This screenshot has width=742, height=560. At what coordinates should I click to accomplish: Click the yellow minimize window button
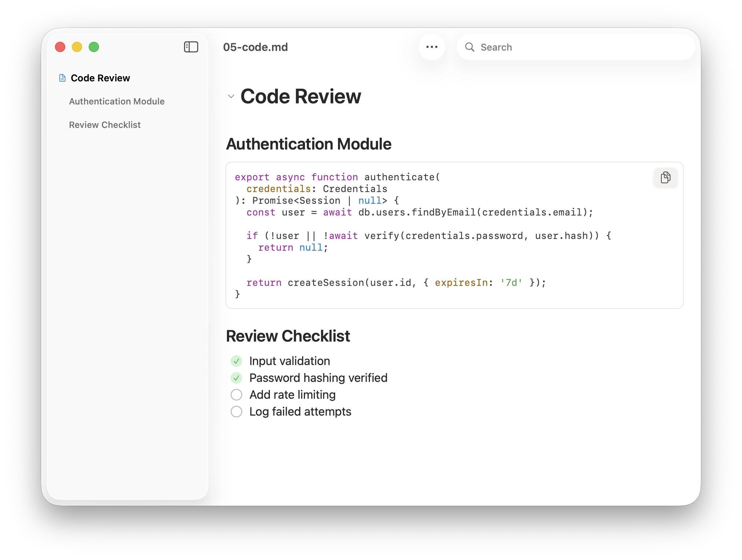[77, 47]
